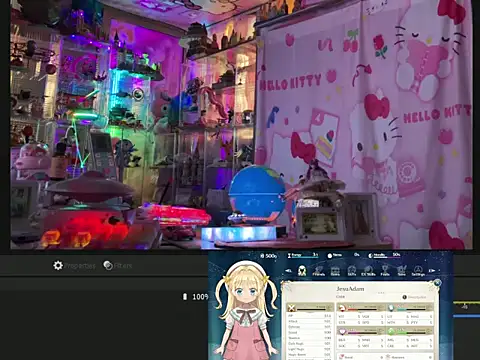The height and width of the screenshot is (360, 480).
Task: Click the Light Magic stat row
Action: pyautogui.click(x=309, y=349)
